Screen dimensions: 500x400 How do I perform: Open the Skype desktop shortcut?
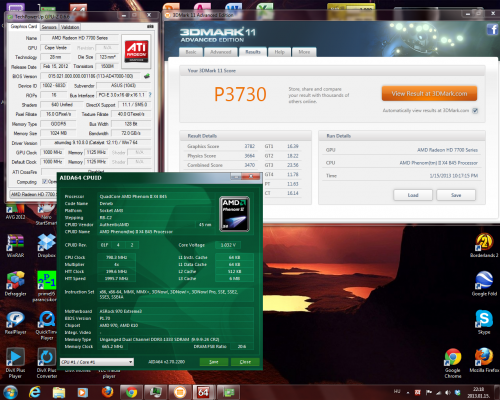coord(484,322)
